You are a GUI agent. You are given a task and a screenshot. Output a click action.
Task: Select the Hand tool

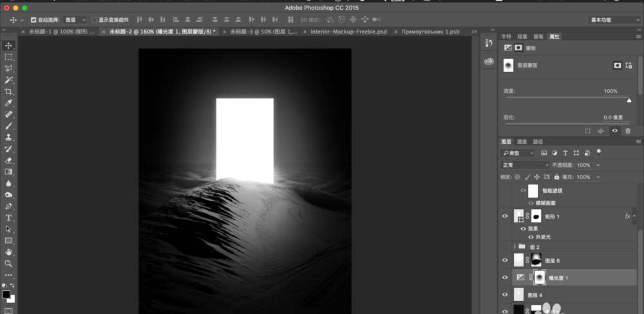[8, 252]
